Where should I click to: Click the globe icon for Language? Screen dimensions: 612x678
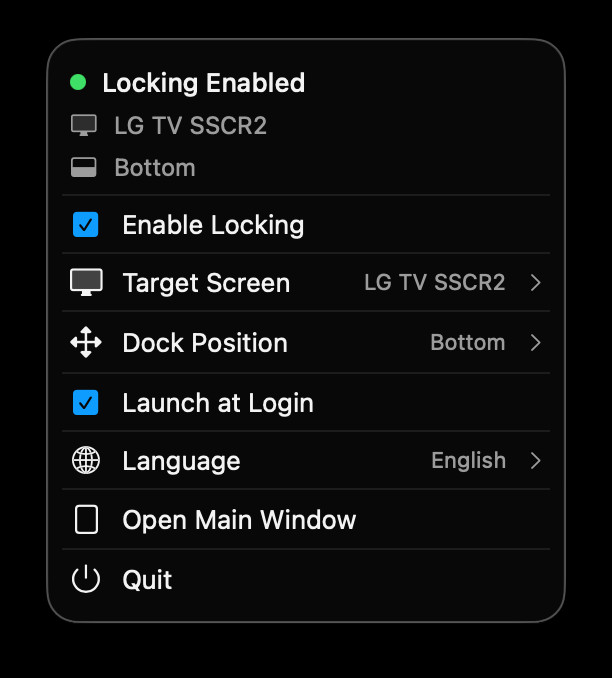pos(86,461)
